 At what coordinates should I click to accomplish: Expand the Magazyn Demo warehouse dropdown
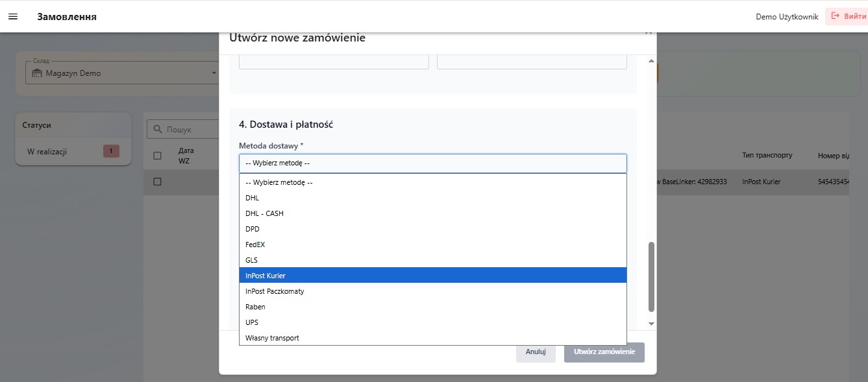122,73
